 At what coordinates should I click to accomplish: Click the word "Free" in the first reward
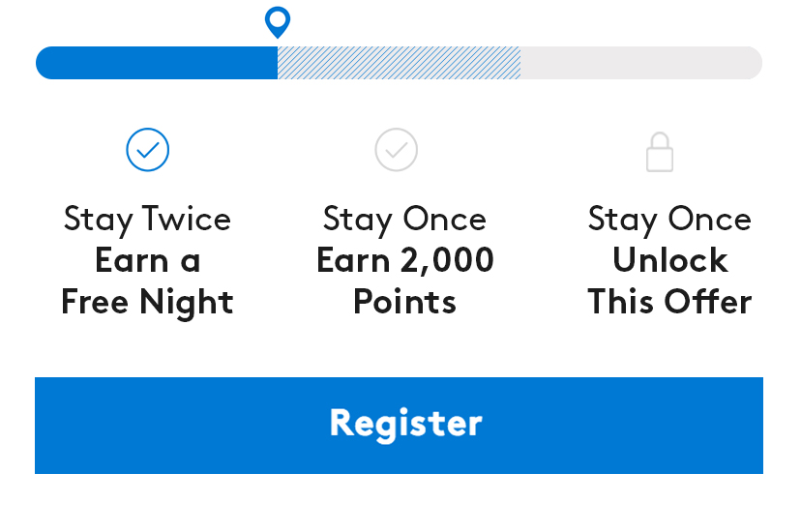tap(96, 302)
